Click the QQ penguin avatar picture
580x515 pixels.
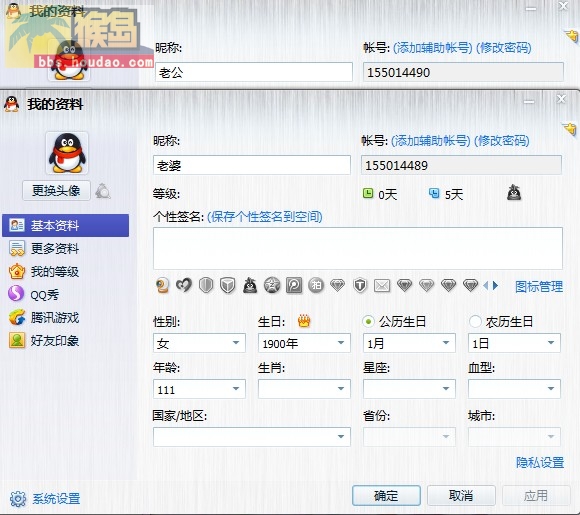(67, 153)
